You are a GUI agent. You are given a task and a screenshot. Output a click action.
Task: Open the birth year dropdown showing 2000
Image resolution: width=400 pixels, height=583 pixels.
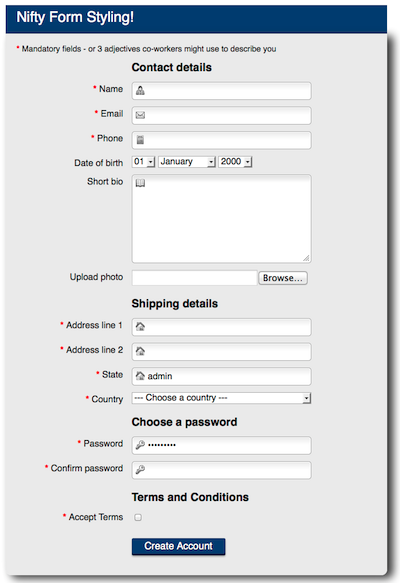235,162
